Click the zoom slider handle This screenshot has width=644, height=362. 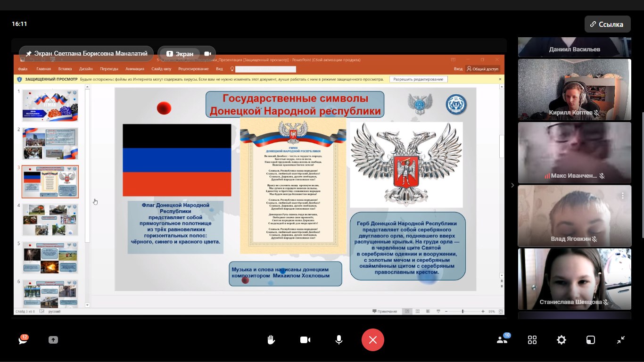click(x=462, y=312)
